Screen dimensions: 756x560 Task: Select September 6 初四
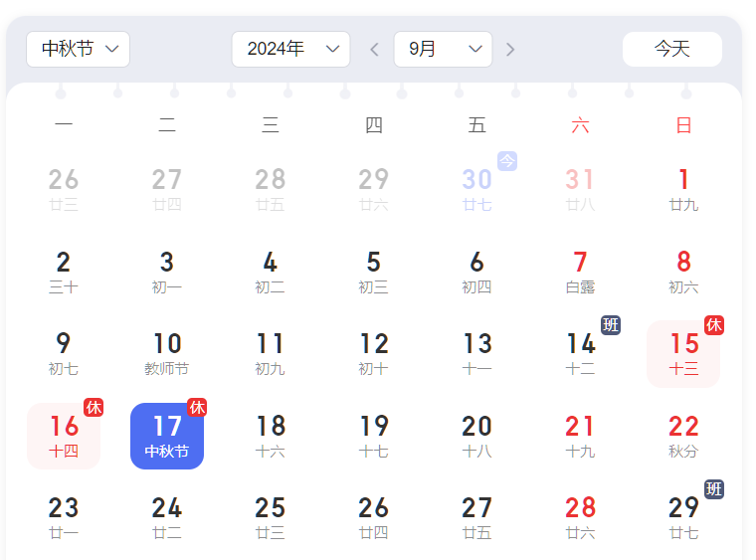(476, 272)
